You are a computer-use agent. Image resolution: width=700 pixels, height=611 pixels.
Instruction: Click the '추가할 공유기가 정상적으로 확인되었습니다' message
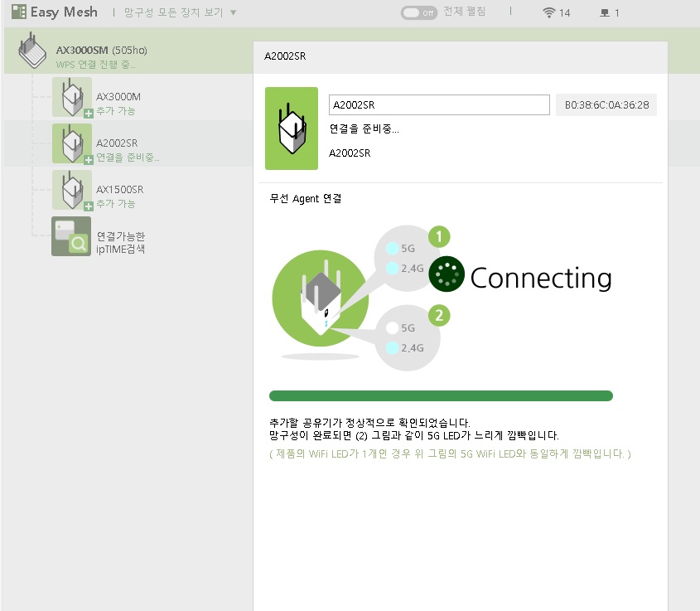click(x=369, y=423)
